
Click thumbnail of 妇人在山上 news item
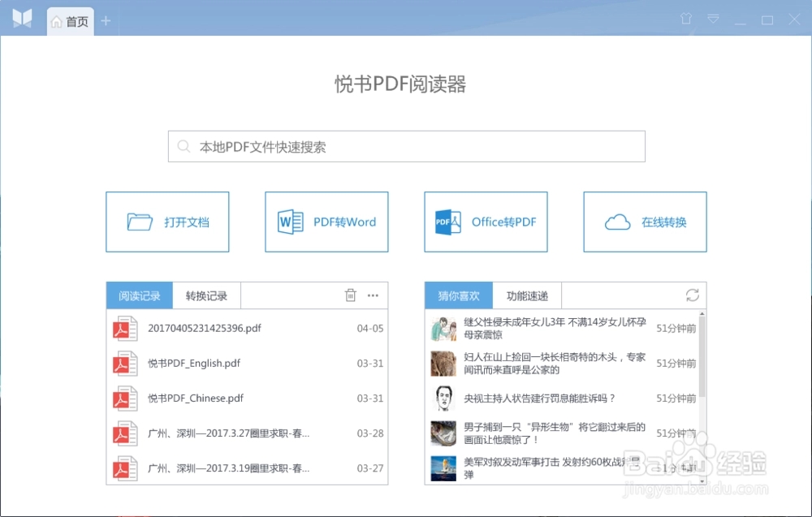tap(443, 364)
